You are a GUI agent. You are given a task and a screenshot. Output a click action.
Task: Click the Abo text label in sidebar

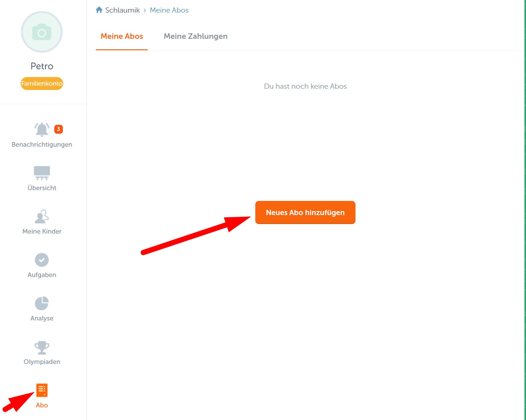click(x=42, y=405)
